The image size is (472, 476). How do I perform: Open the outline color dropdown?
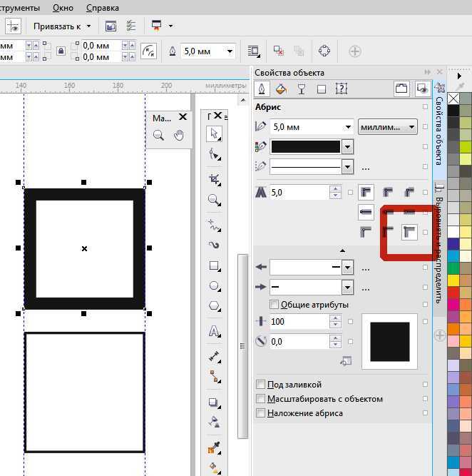point(347,146)
